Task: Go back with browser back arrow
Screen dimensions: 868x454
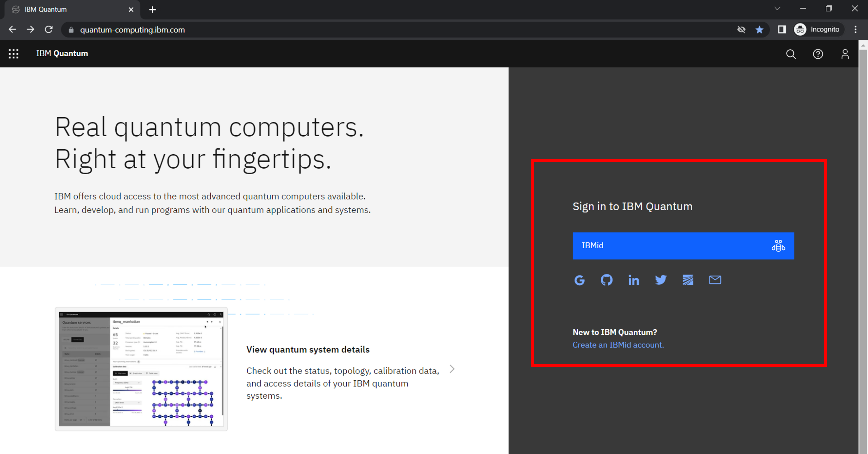Action: (12, 29)
